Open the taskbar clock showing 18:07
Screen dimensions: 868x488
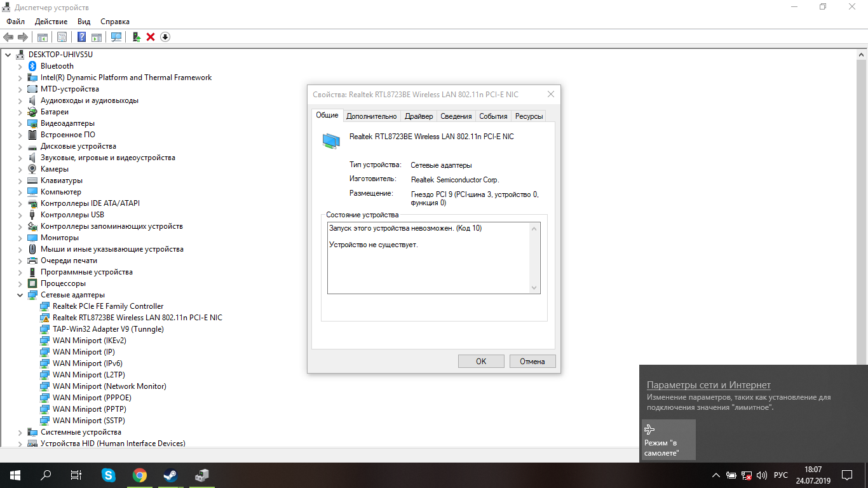(x=813, y=475)
